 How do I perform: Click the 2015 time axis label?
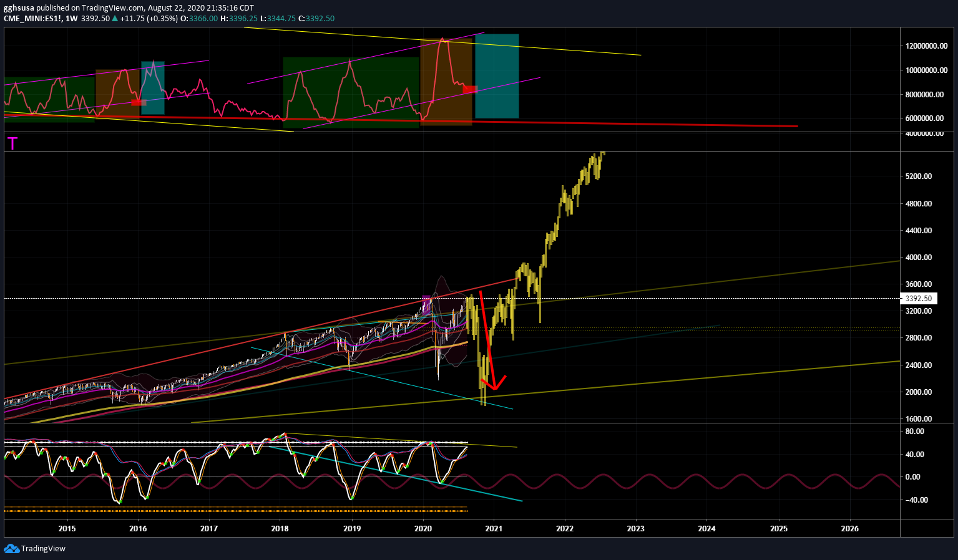point(67,529)
